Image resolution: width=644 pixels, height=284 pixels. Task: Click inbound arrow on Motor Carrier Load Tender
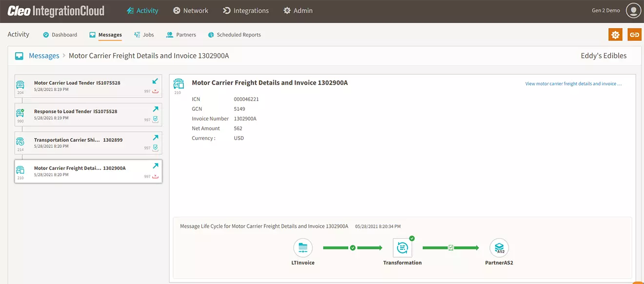155,81
